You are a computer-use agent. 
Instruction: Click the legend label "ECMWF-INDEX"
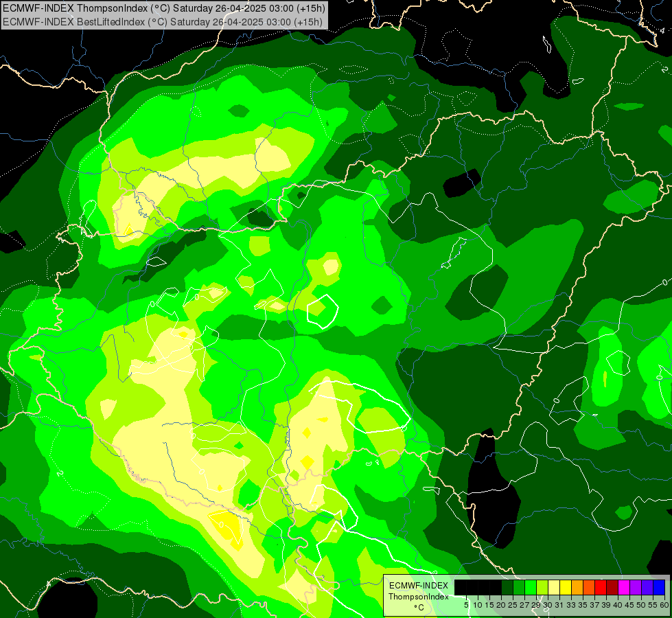point(419,586)
